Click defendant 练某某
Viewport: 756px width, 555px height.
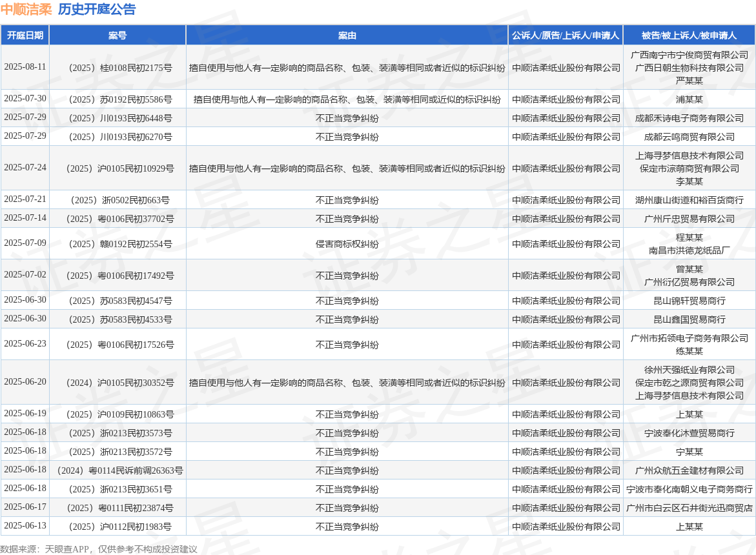click(690, 351)
